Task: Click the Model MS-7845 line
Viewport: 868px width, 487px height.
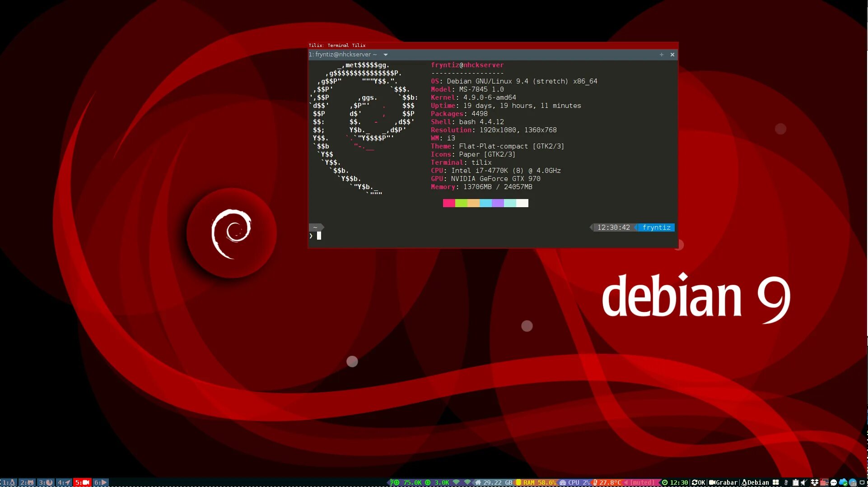Action: click(x=467, y=89)
